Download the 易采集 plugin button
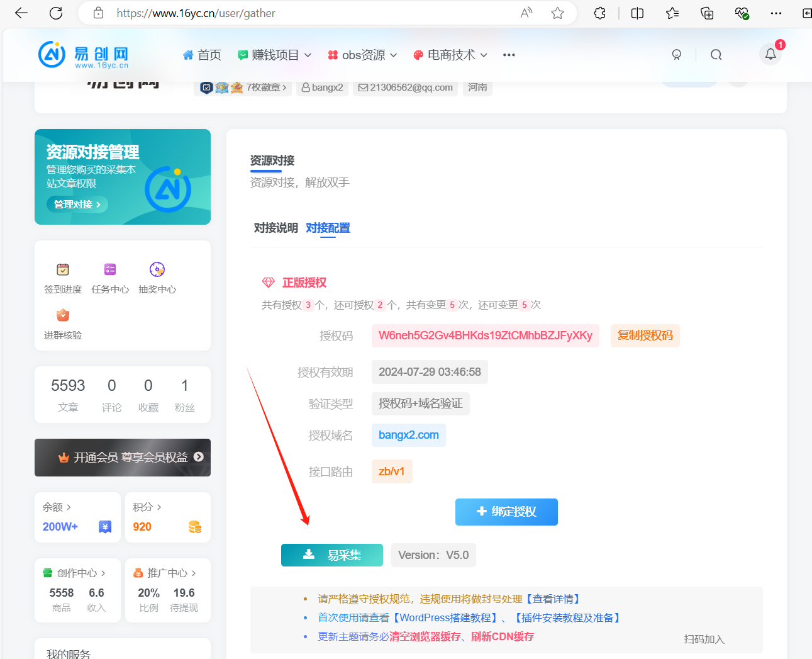Screen dimensions: 812x659 point(331,555)
